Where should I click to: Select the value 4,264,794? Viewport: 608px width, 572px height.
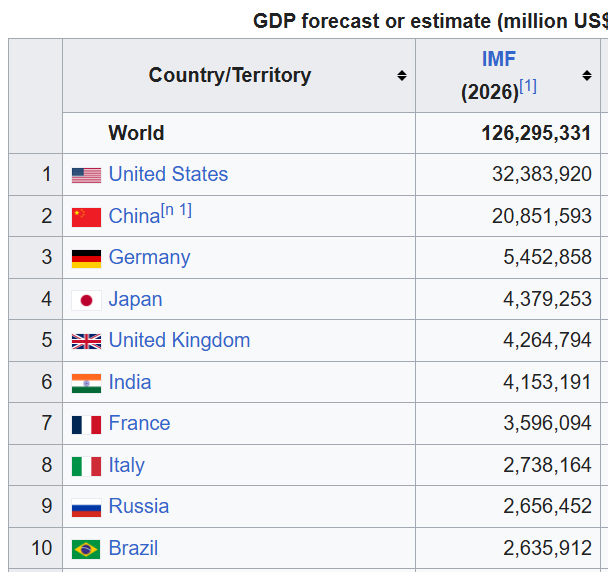(x=548, y=340)
